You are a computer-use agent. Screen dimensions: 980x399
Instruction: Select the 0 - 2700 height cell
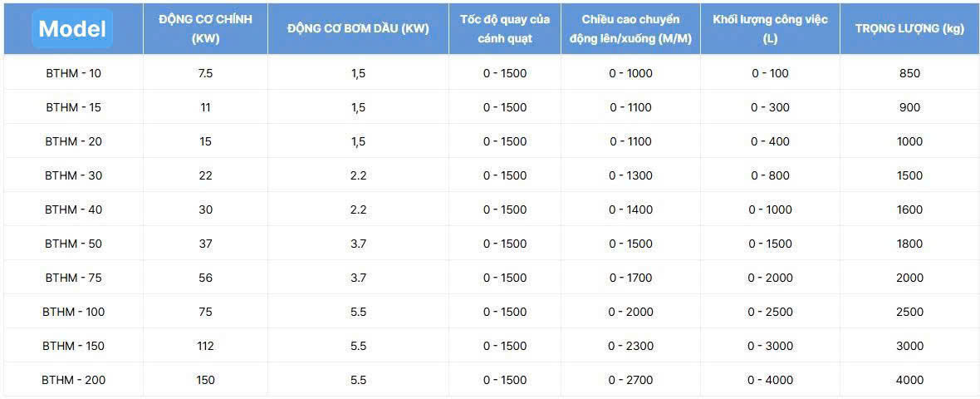(x=630, y=380)
